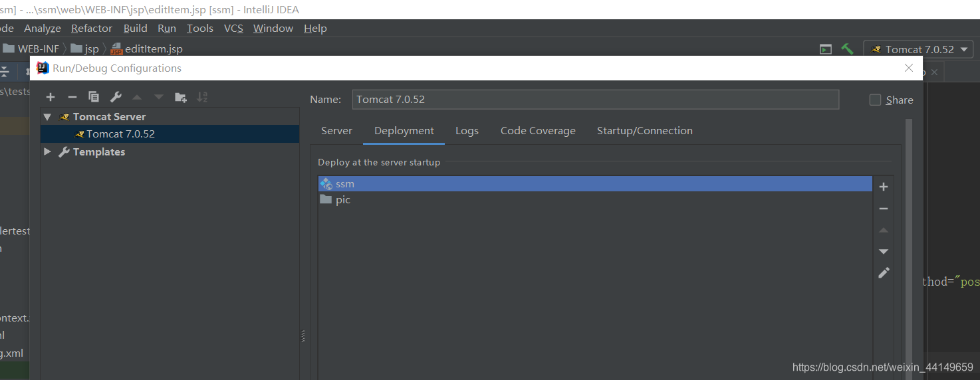The height and width of the screenshot is (380, 980).
Task: Add deployment artifact plus button
Action: pos(884,187)
